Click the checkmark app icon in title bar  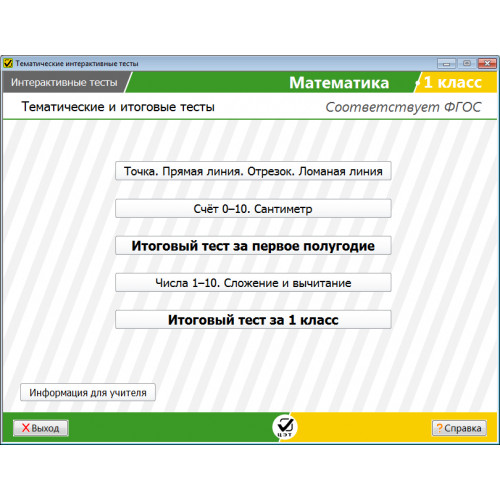tap(8, 63)
